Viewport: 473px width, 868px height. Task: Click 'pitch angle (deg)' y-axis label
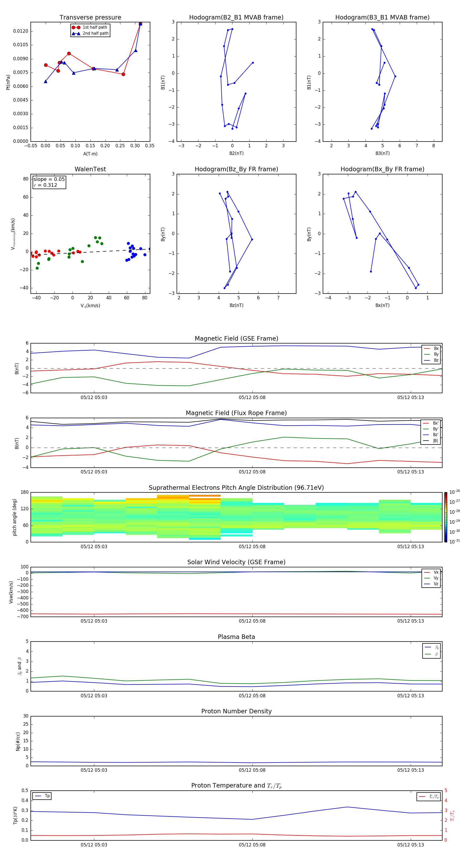click(x=14, y=517)
